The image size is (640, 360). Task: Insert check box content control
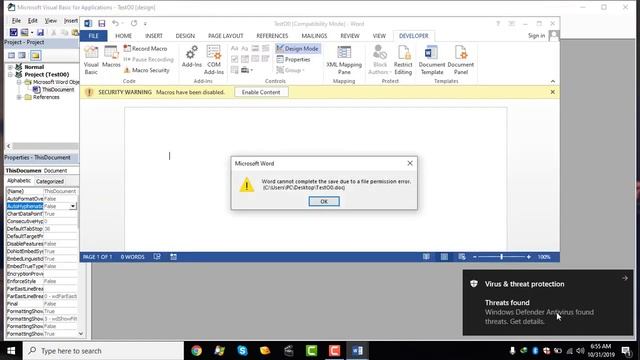[234, 59]
